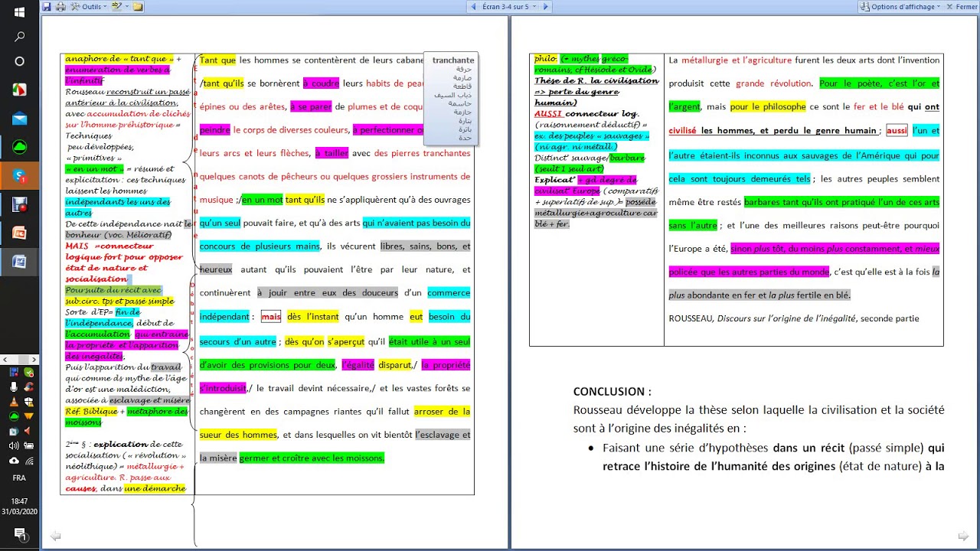Open the Windows Start menu

pos(19,12)
